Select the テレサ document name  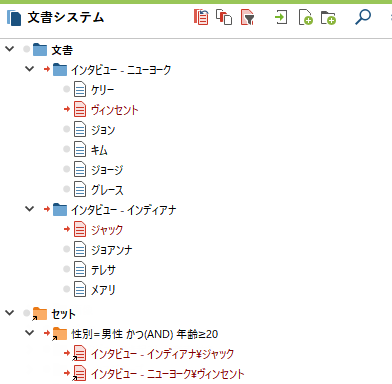point(103,270)
